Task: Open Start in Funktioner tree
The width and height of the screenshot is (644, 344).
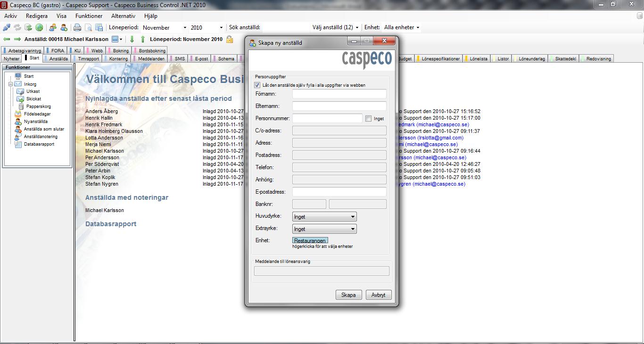Action: pyautogui.click(x=29, y=76)
